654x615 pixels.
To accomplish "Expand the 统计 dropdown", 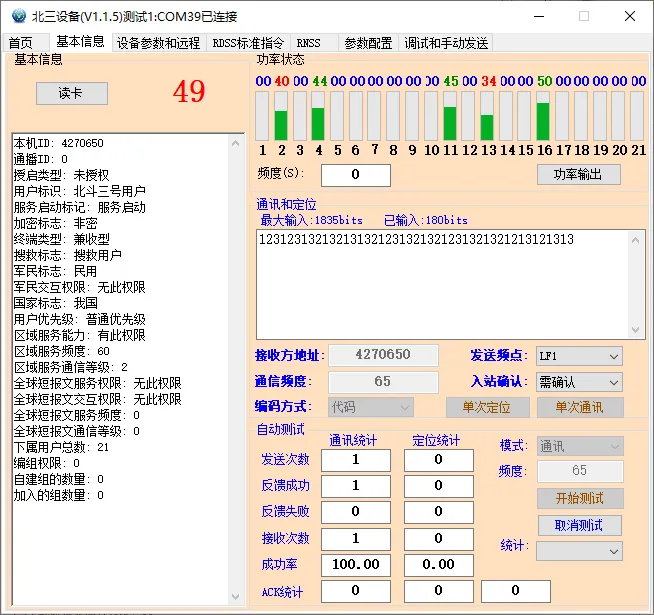I will (x=579, y=551).
